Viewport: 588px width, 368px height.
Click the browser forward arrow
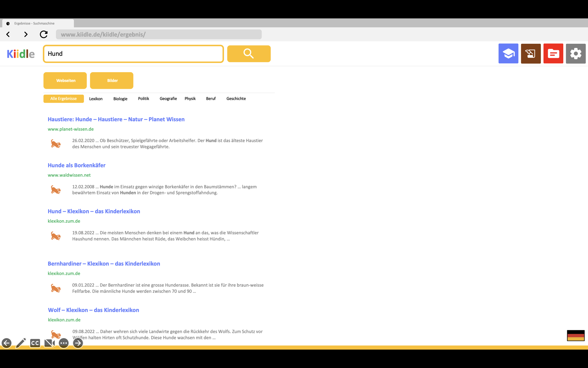tap(26, 34)
